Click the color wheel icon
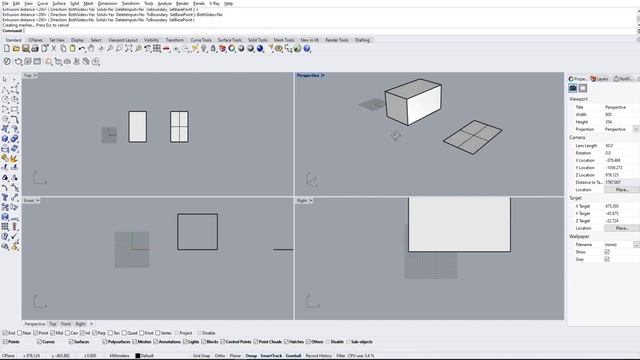This screenshot has width=640, height=360. [x=232, y=49]
